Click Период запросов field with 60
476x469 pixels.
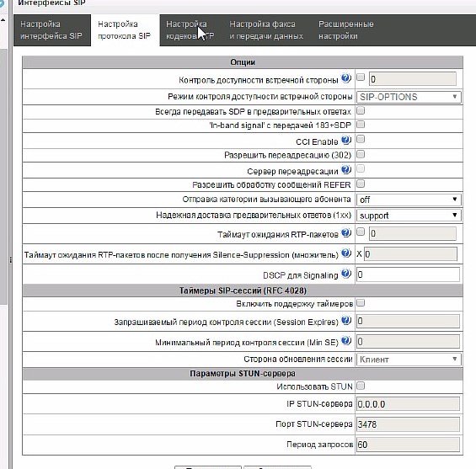coord(408,445)
